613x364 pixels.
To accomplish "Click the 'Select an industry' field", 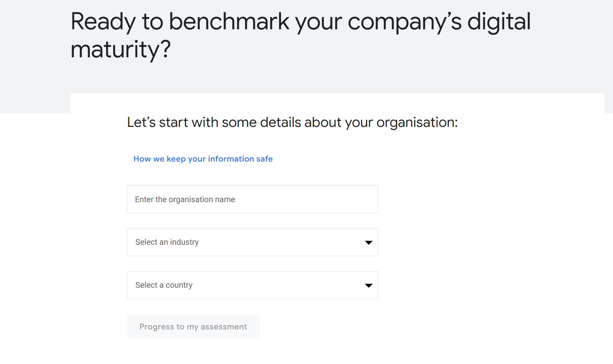I will point(252,242).
